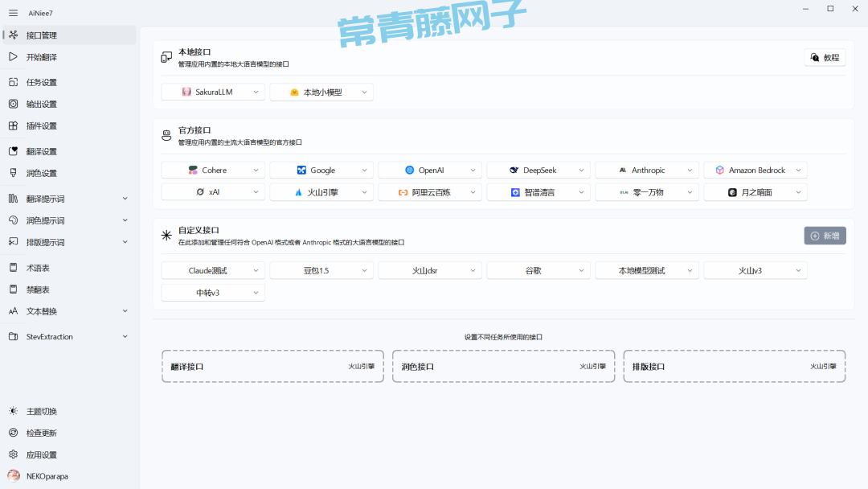Open the DeepSeek interface dropdown
Screen dimensions: 868x489
(x=538, y=170)
